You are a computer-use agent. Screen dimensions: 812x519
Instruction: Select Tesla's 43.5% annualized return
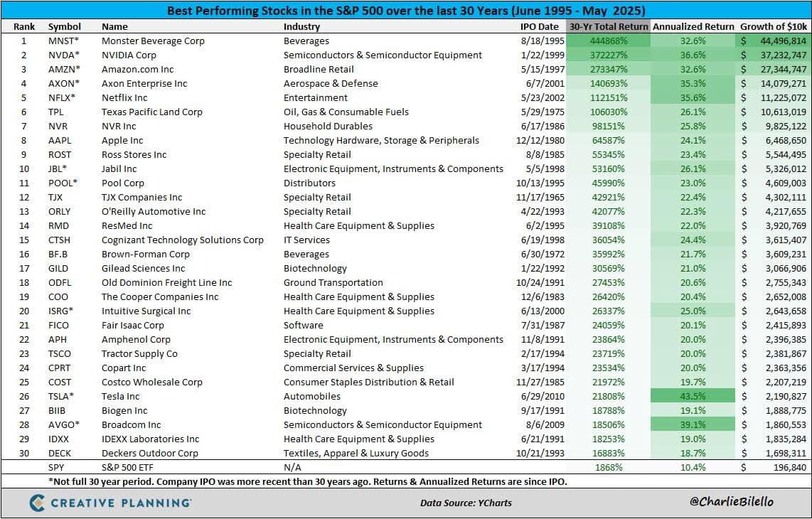pyautogui.click(x=693, y=397)
